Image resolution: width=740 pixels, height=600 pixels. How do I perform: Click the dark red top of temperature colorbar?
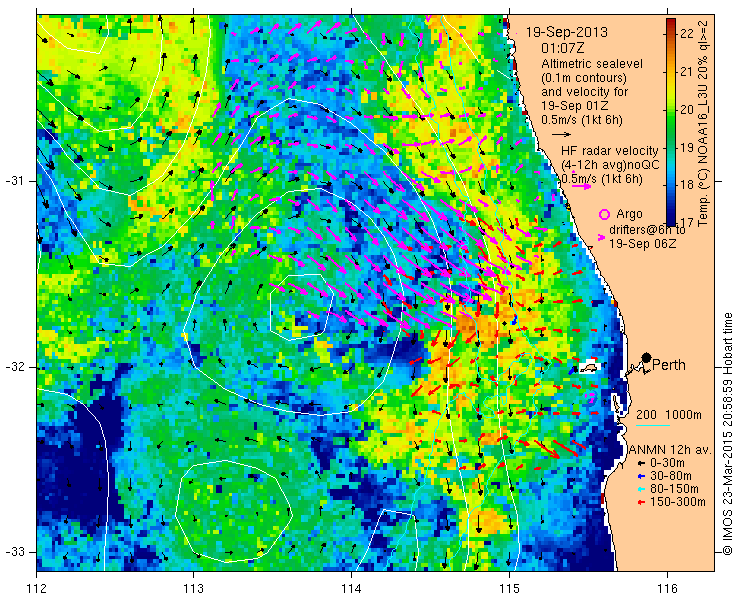pos(671,22)
